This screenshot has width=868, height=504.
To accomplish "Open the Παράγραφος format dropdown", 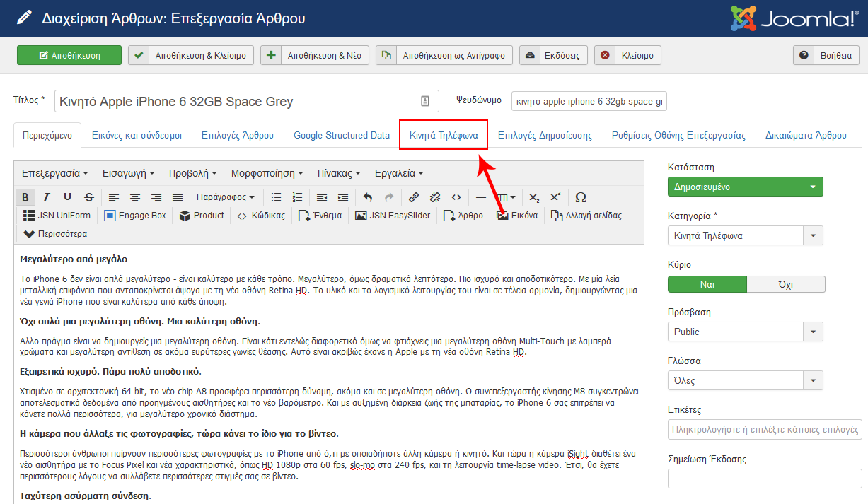I will [x=226, y=197].
